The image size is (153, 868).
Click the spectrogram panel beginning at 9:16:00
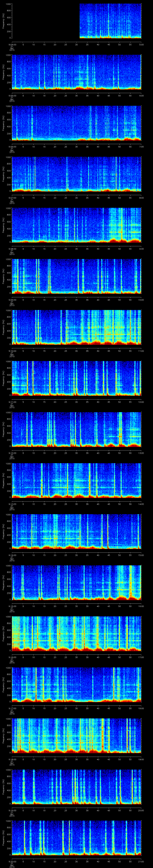tap(77, 633)
